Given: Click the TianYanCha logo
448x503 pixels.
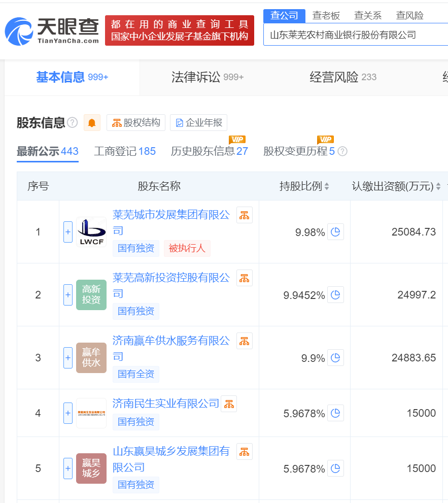Looking at the screenshot, I should click(x=52, y=31).
